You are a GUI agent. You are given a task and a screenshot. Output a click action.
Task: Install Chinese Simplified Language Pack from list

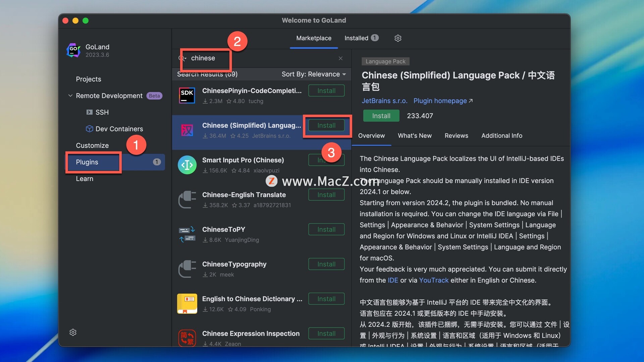click(x=326, y=125)
